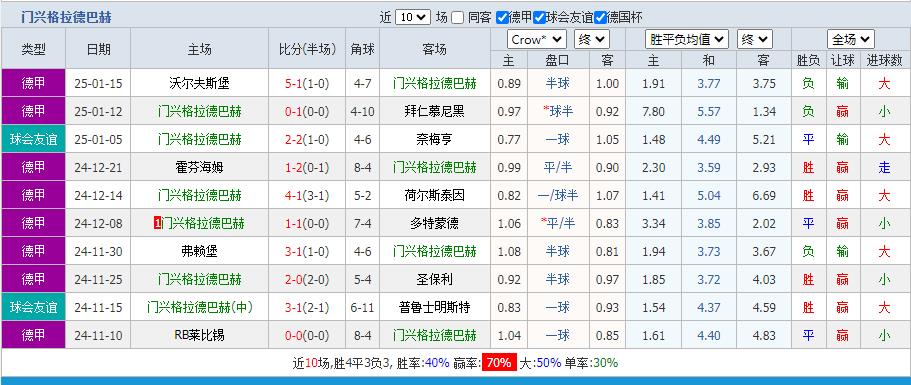Open the recent matches count dropdown showing 10
The width and height of the screenshot is (911, 385).
413,17
